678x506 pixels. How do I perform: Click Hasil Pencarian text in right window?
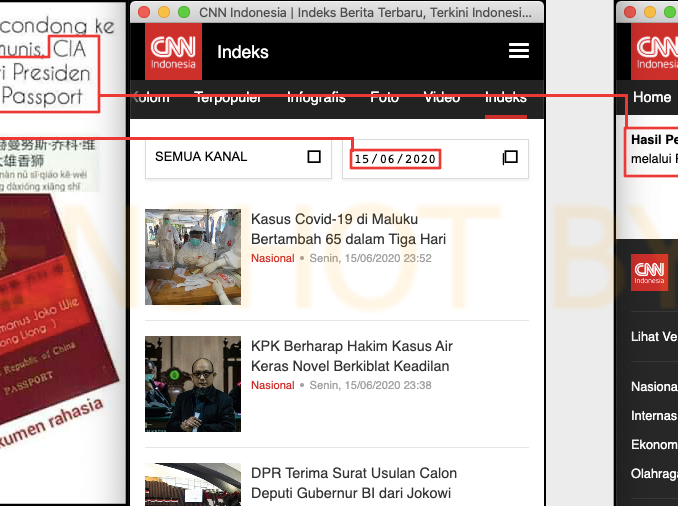(x=654, y=140)
